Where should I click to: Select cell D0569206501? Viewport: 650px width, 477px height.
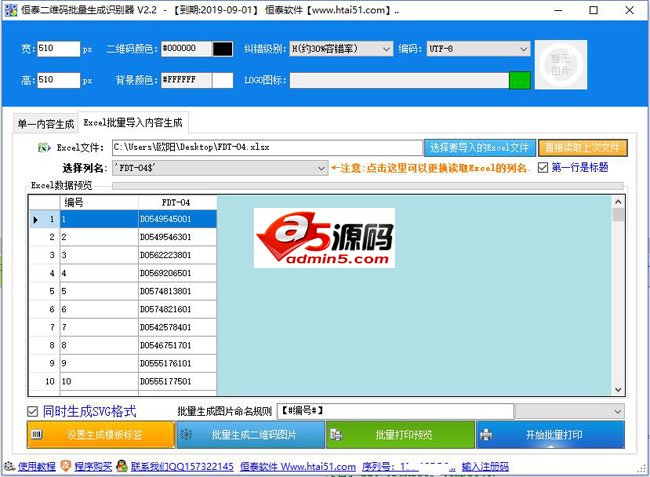coord(177,273)
